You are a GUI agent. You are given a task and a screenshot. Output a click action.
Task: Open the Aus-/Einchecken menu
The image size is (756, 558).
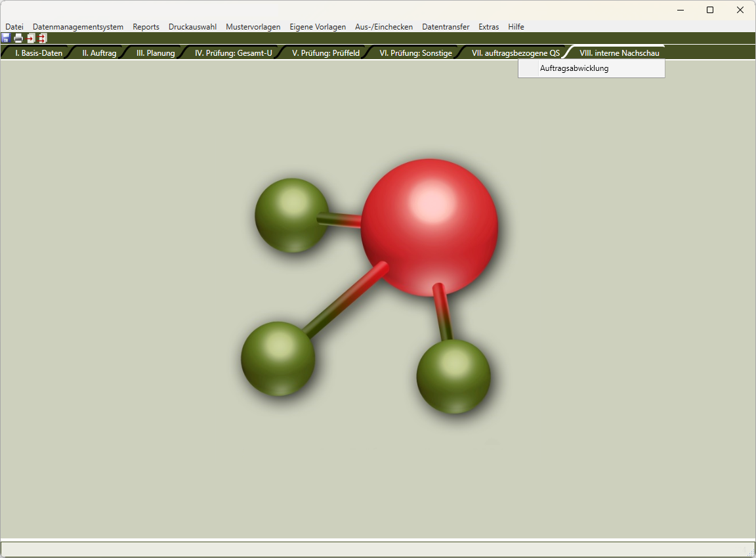tap(384, 27)
